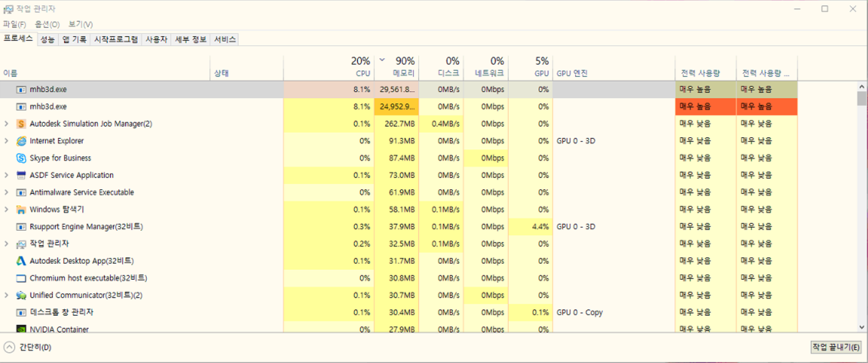Image resolution: width=868 pixels, height=363 pixels.
Task: Click the Rsupport Engine Manager icon
Action: pos(21,226)
